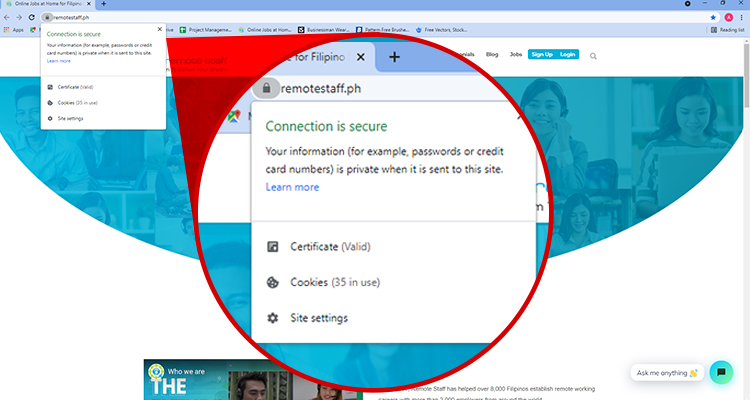This screenshot has width=750, height=400.
Task: Open the pink profile avatar menu
Action: (x=728, y=17)
